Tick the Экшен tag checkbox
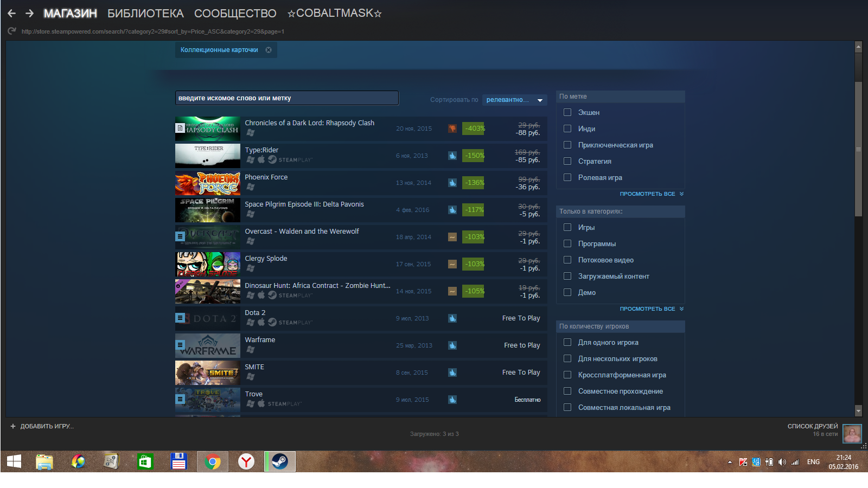 point(567,112)
